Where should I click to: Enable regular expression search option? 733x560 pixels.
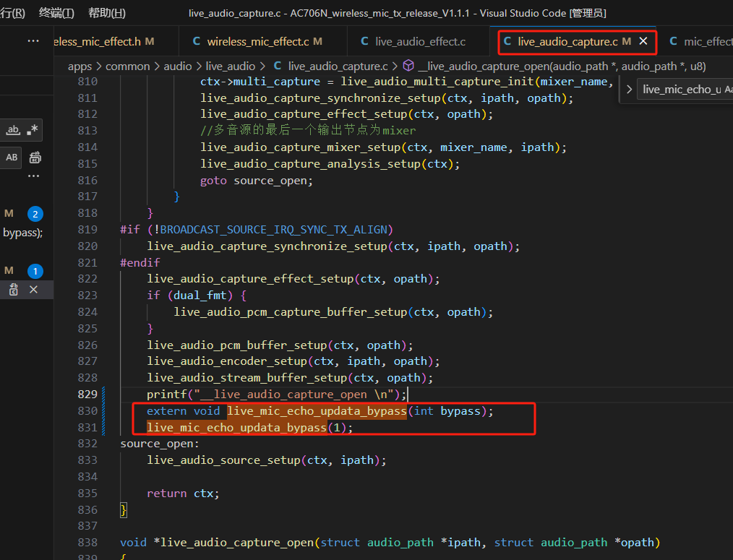[x=33, y=130]
